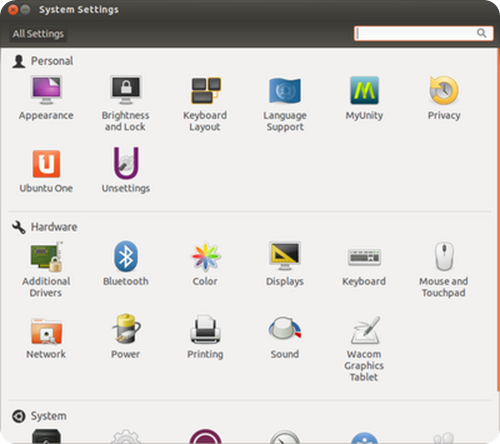Image resolution: width=500 pixels, height=444 pixels.
Task: Open the Appearance settings
Action: [x=46, y=98]
